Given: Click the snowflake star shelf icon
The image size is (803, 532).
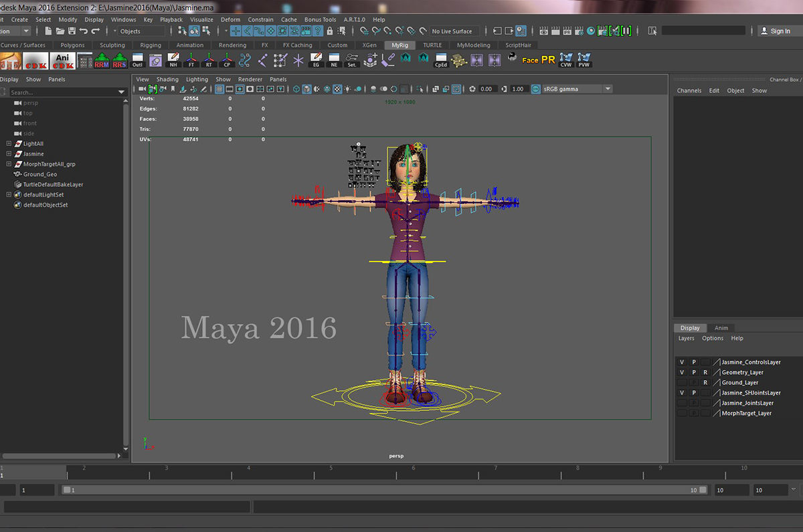Looking at the screenshot, I should 298,61.
